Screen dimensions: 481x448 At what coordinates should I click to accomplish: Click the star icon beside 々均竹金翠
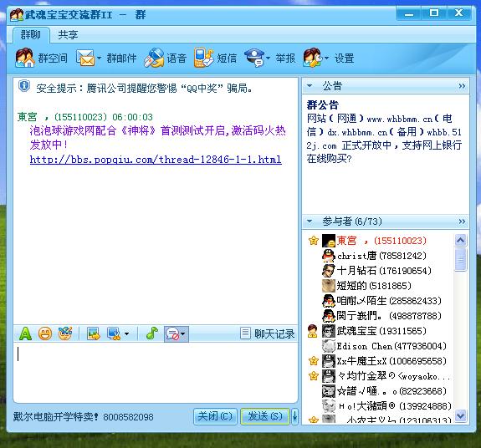pyautogui.click(x=313, y=376)
